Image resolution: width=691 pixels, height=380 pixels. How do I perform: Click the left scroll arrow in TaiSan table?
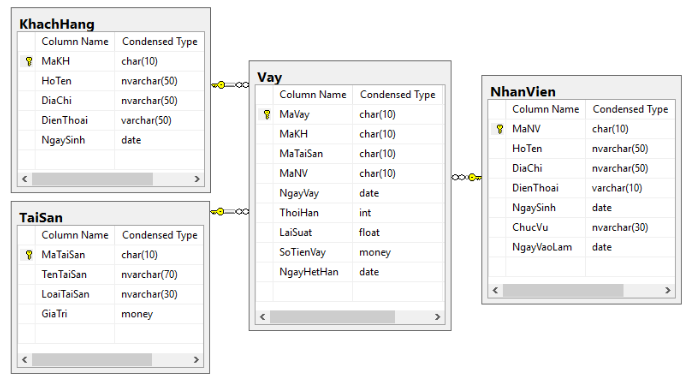[x=25, y=360]
